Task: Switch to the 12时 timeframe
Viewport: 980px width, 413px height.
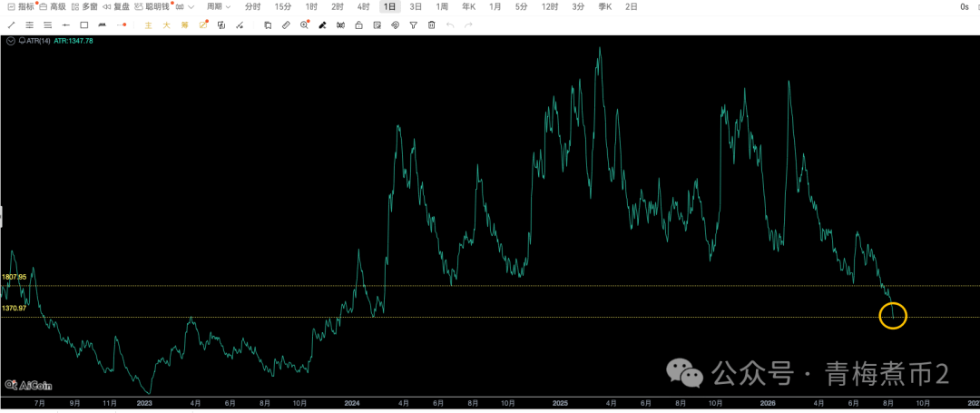Action: 550,7
